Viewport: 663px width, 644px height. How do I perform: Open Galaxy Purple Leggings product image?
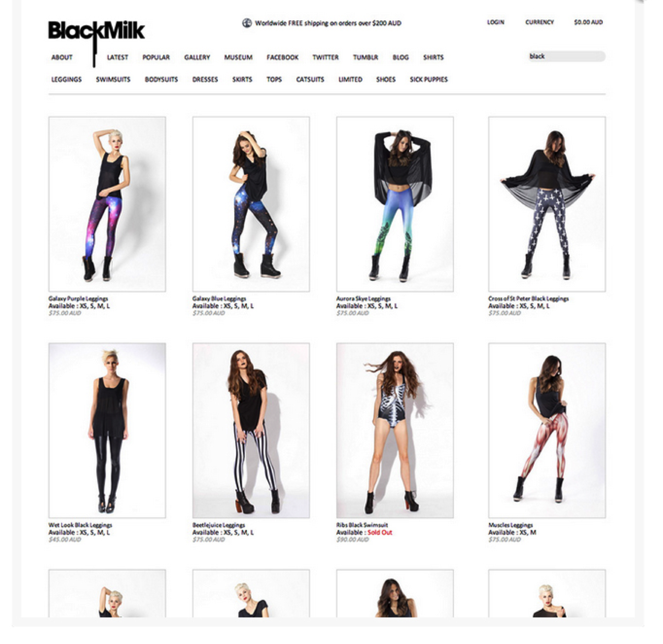[107, 204]
